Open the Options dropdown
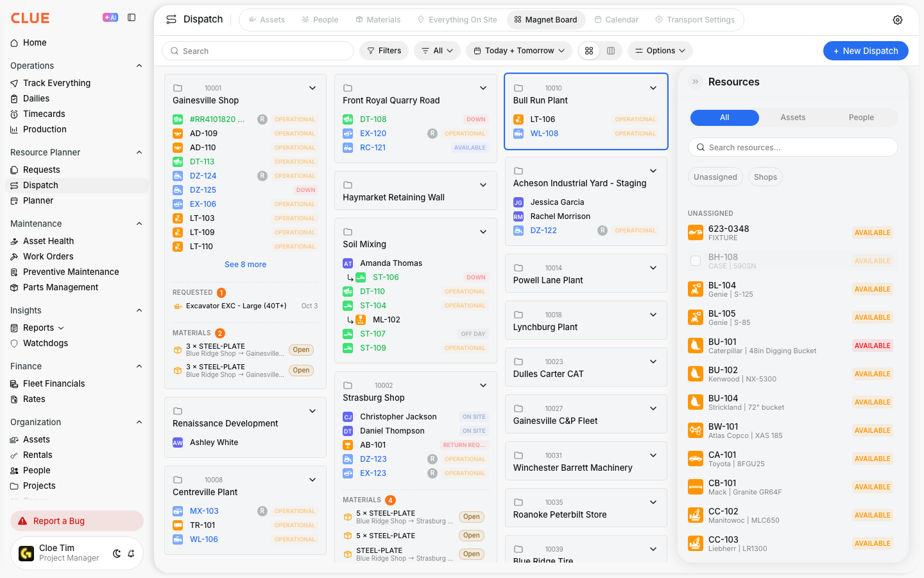This screenshot has width=924, height=578. point(660,51)
